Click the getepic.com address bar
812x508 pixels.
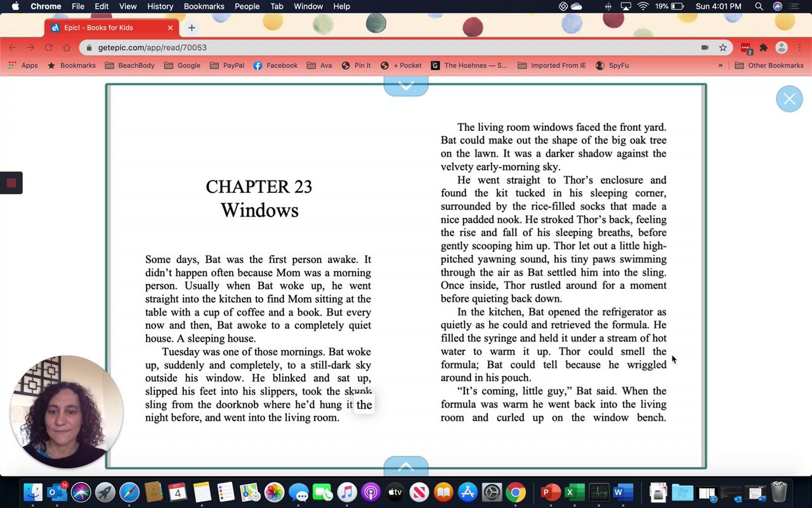pos(406,48)
